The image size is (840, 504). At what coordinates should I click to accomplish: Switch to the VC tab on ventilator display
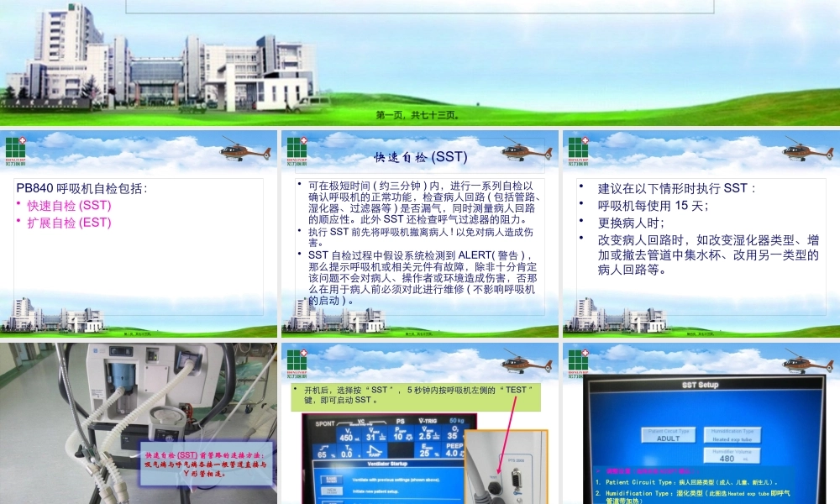360,421
